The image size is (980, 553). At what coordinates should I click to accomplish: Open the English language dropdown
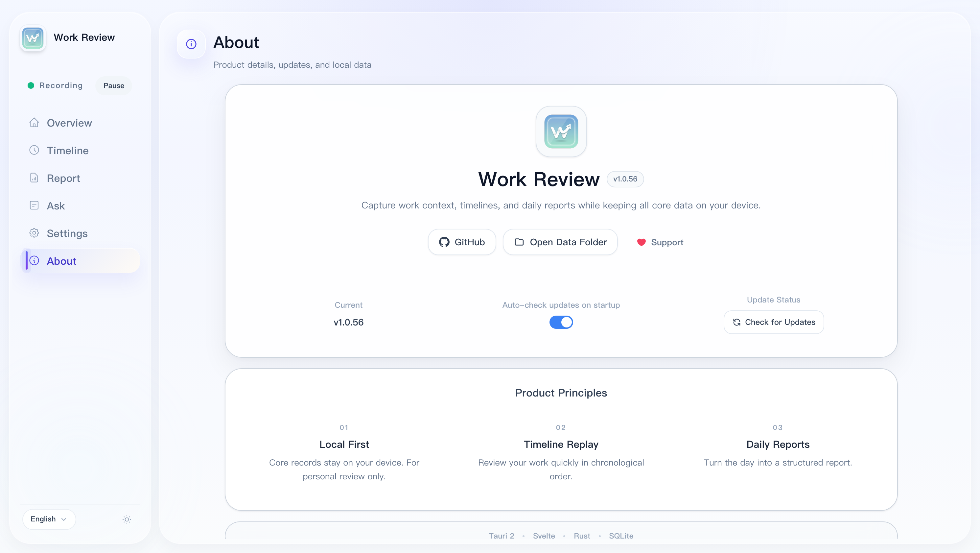tap(49, 519)
